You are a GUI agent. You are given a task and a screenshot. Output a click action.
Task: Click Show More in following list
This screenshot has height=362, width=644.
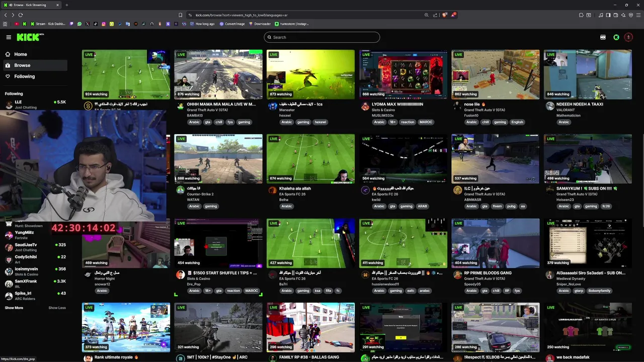tap(14, 308)
